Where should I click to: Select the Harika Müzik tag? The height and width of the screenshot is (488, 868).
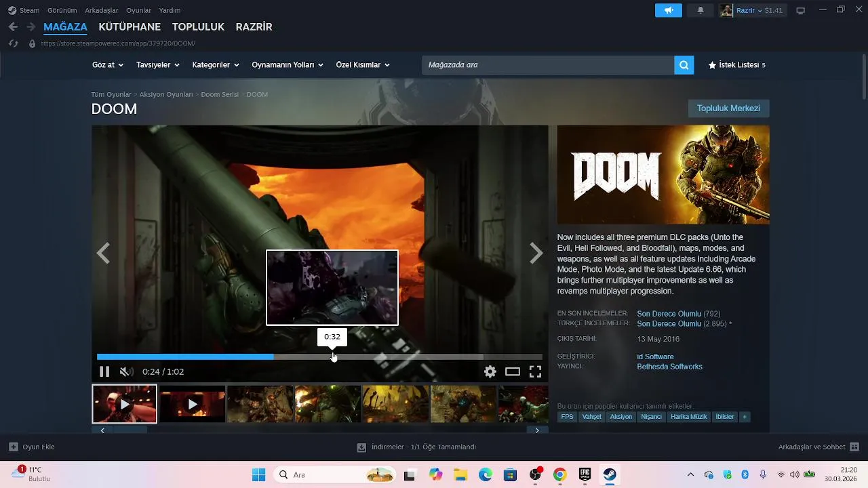click(688, 417)
